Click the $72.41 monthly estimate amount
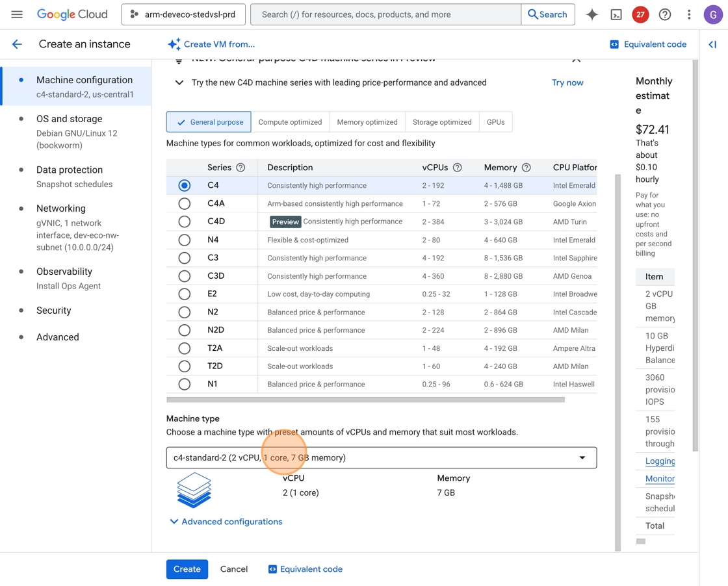This screenshot has width=728, height=586. [x=652, y=129]
